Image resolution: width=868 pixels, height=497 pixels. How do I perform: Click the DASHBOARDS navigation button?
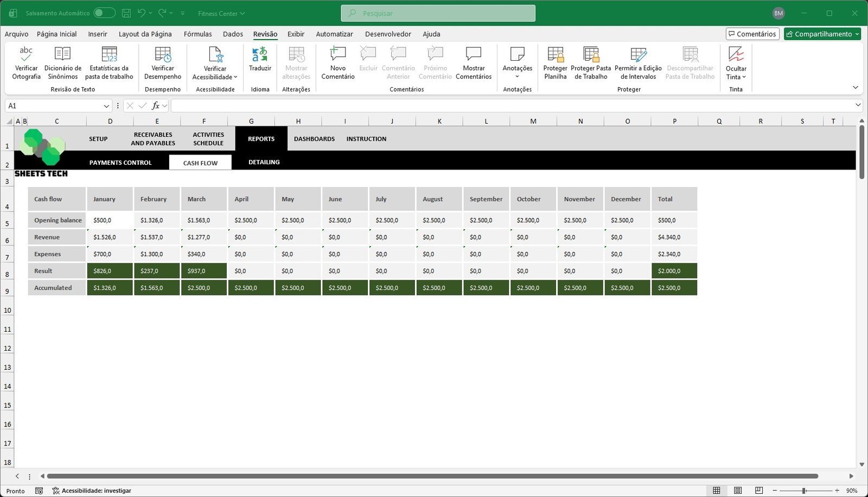coord(314,139)
